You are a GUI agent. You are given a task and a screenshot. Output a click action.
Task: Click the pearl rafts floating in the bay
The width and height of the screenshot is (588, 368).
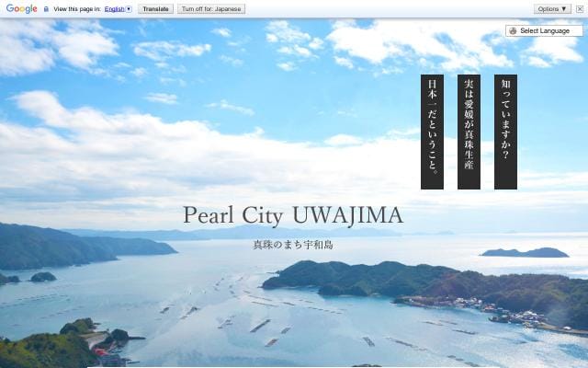pyautogui.click(x=260, y=326)
